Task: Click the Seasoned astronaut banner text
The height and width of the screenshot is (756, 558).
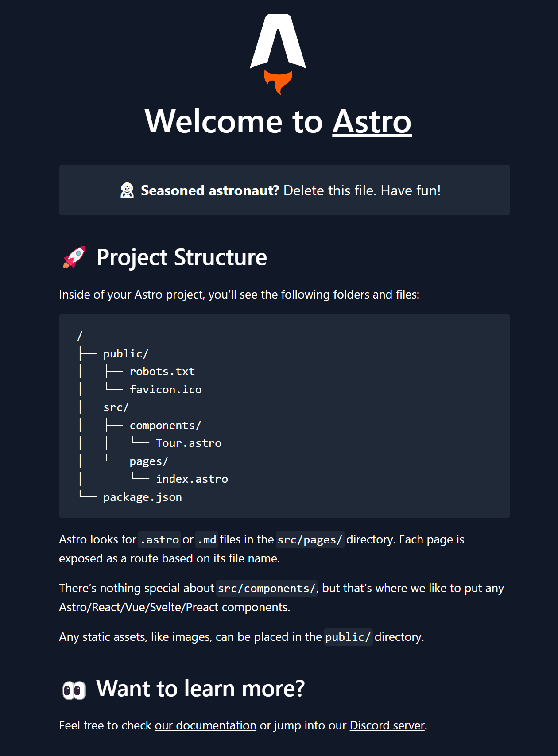Action: tap(291, 190)
